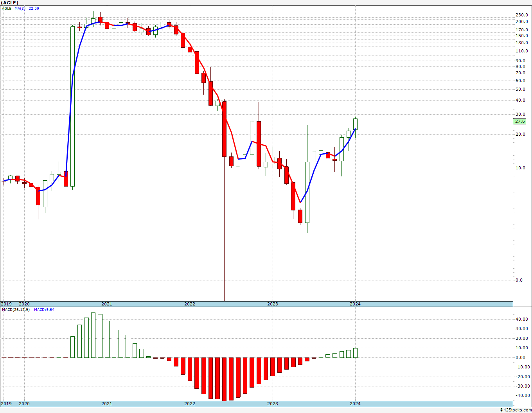Image resolution: width=532 pixels, height=413 pixels.
Task: Click 2021 on the price chart time axis
Action: [x=107, y=304]
